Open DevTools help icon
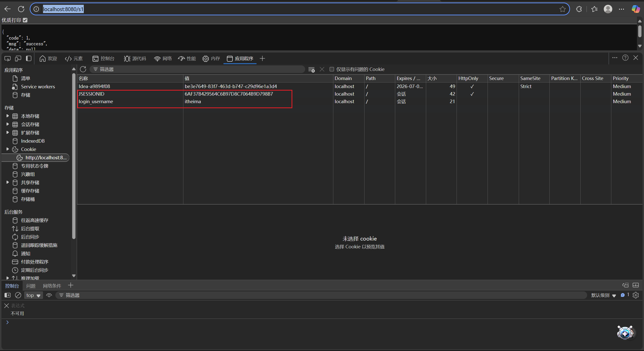The width and height of the screenshot is (644, 351). [x=625, y=58]
